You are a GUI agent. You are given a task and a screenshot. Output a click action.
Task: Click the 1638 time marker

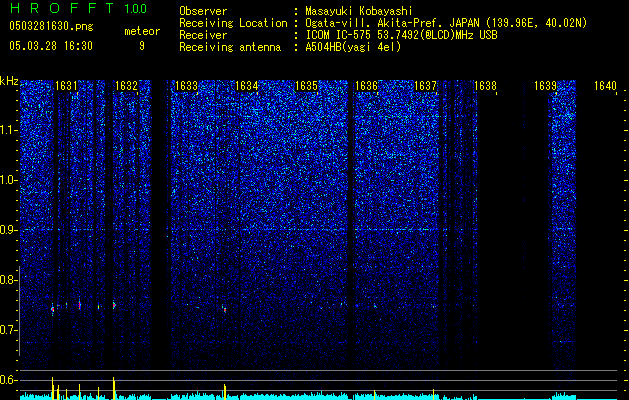[x=485, y=86]
